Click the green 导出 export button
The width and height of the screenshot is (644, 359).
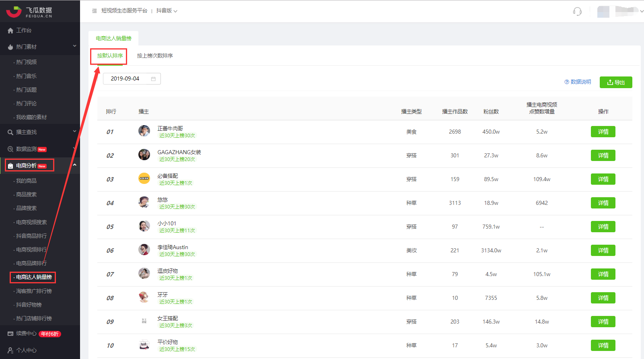[616, 82]
